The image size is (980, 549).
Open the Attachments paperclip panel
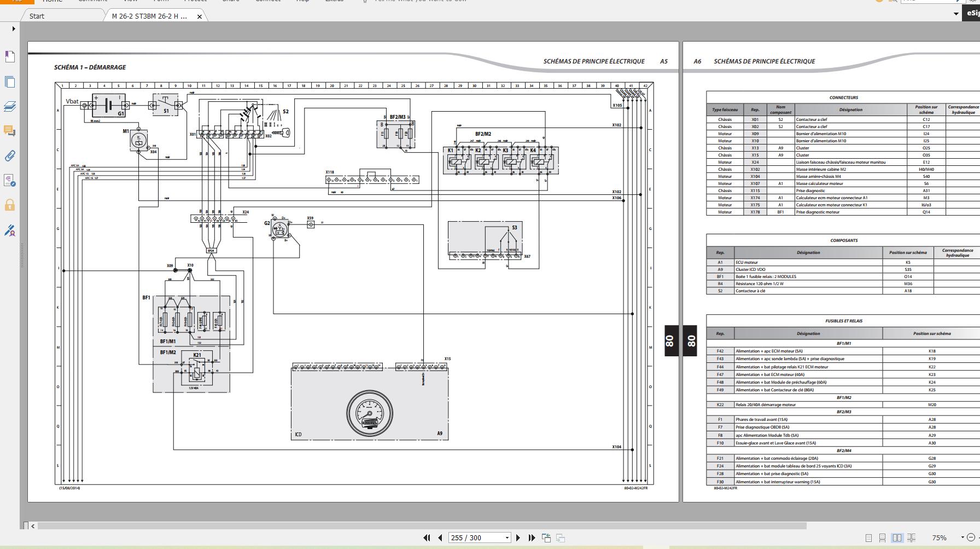point(9,156)
